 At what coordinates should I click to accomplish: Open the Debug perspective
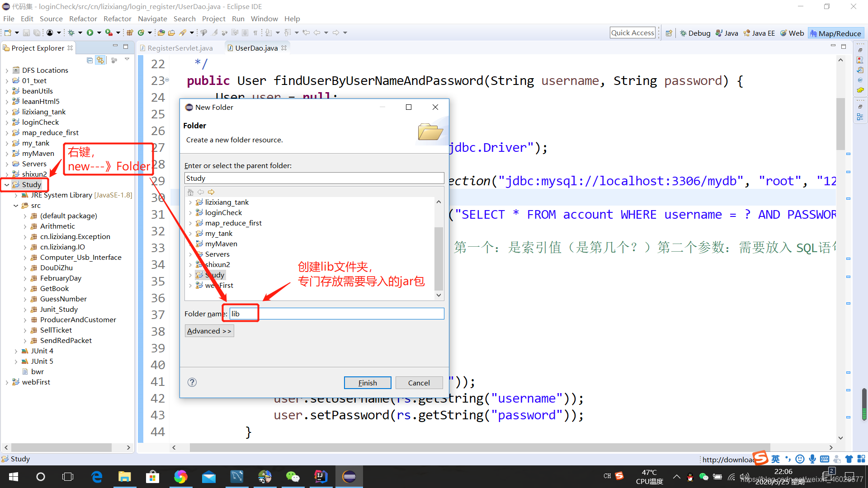(695, 33)
